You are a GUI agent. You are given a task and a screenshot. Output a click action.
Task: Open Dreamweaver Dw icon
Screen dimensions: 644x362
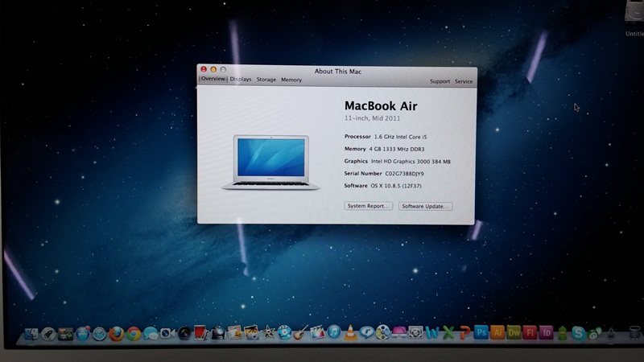click(x=514, y=332)
